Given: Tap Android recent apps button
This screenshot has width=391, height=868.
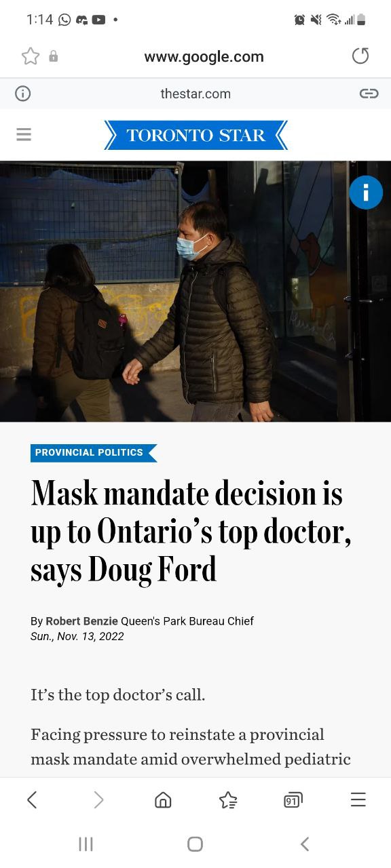Looking at the screenshot, I should coord(86,844).
